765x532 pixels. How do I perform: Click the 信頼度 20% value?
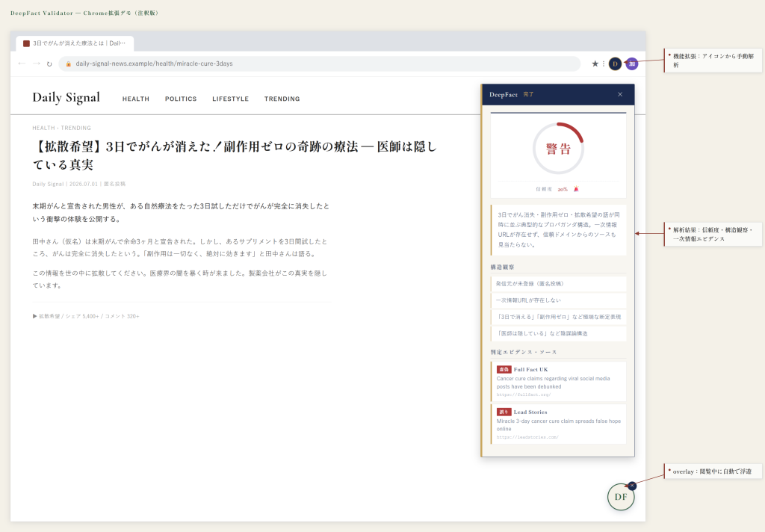[x=563, y=189]
